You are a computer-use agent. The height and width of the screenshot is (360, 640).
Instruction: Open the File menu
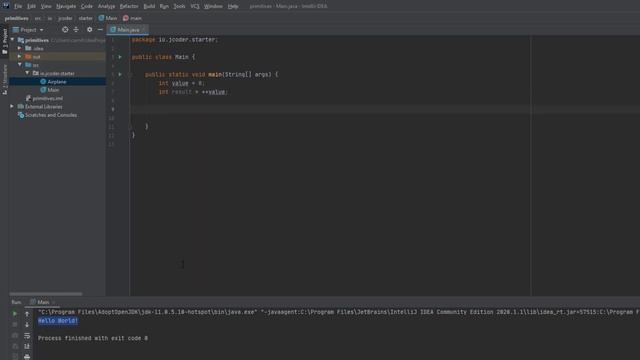point(18,6)
